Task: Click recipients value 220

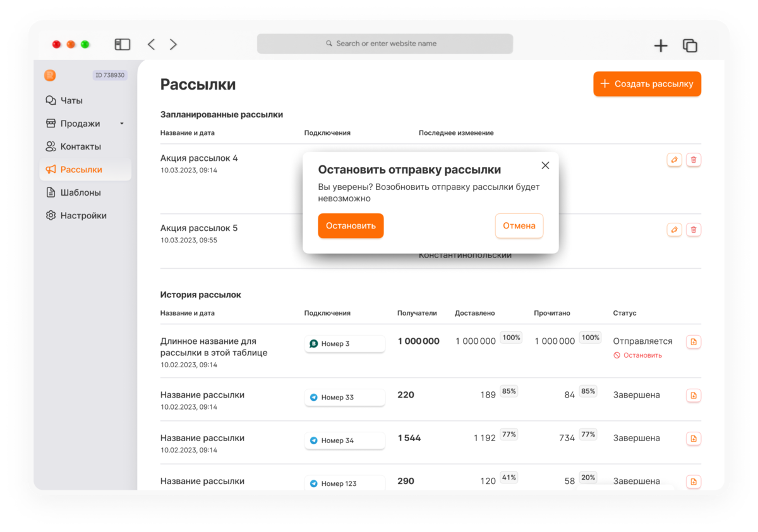Action: pos(406,394)
